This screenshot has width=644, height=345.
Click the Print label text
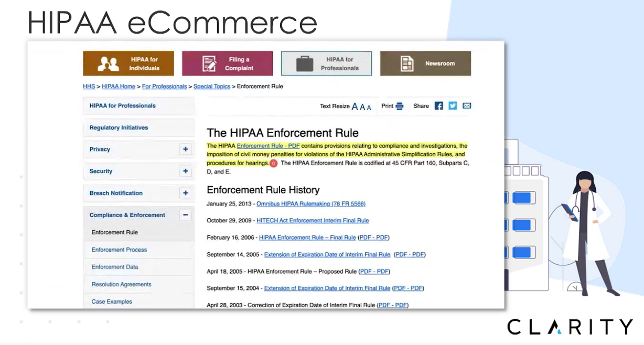click(387, 106)
